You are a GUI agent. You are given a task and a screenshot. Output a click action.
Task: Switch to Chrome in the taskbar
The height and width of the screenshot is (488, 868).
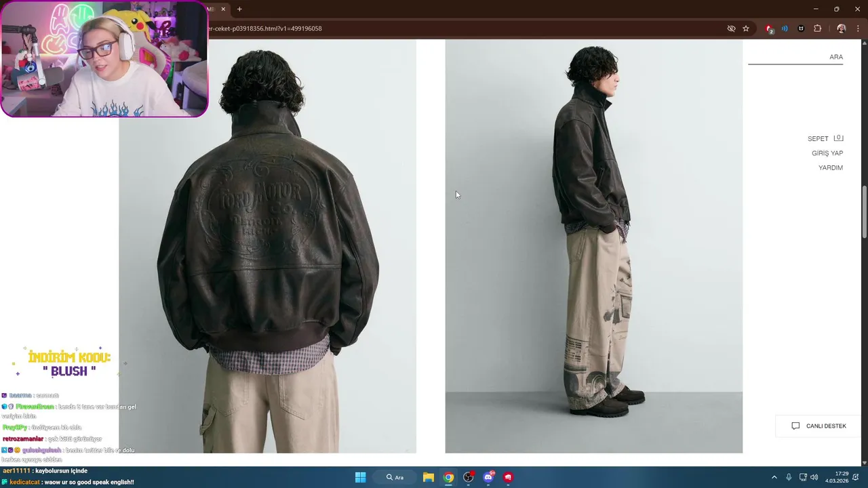[x=448, y=477]
